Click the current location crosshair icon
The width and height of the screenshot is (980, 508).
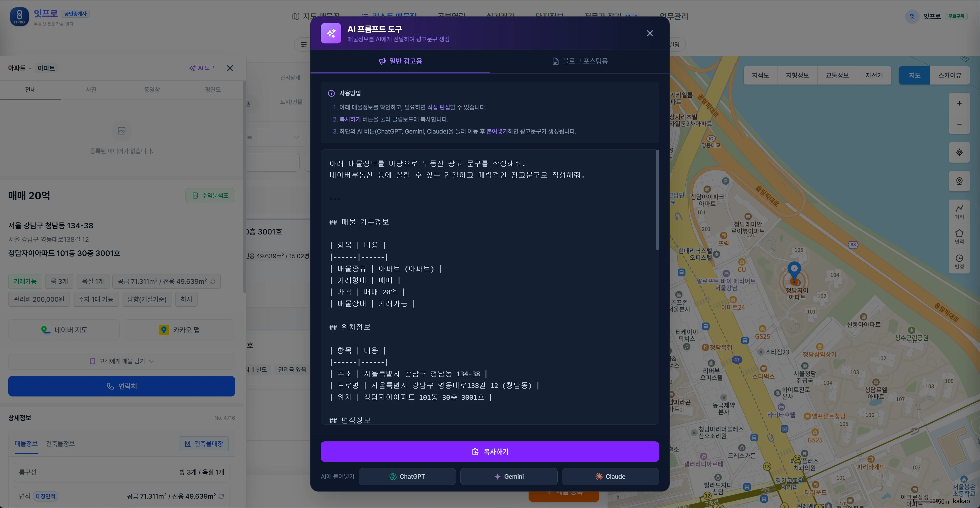[x=959, y=152]
